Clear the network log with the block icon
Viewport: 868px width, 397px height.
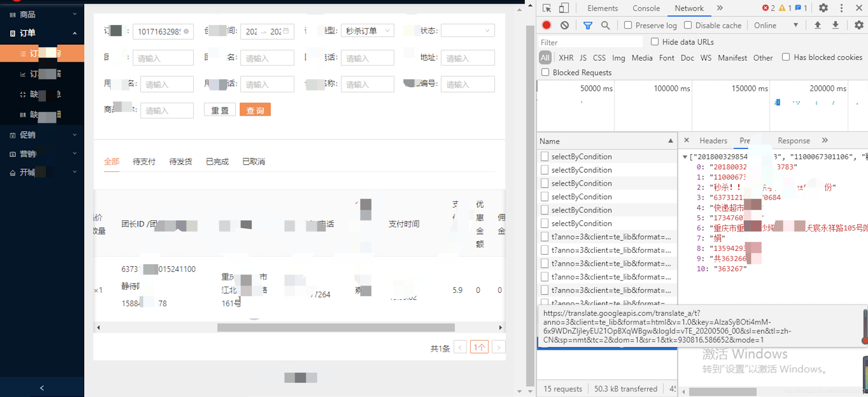click(564, 25)
